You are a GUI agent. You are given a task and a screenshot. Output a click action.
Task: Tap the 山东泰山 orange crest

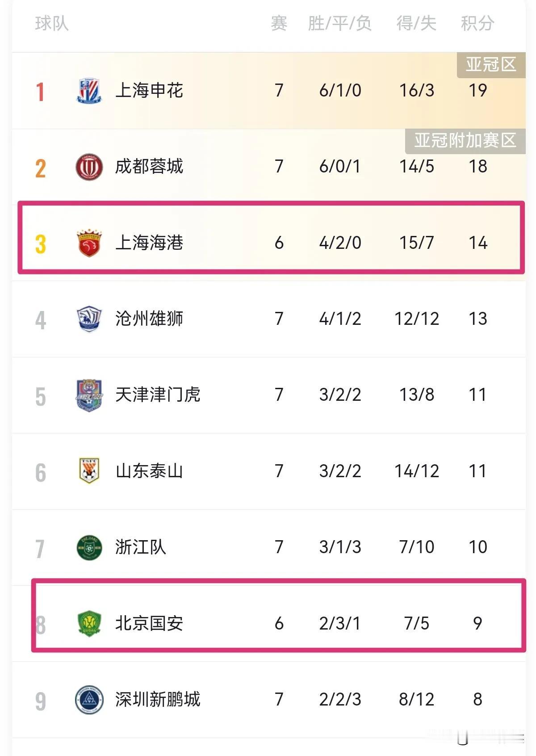89,471
